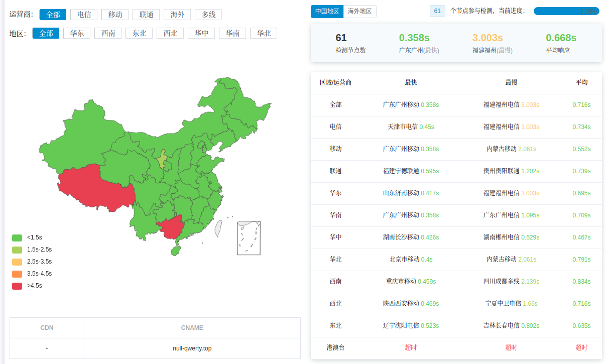Switch to the 中国地区 tab
Screen dimensions: 607x364
[x=327, y=12]
